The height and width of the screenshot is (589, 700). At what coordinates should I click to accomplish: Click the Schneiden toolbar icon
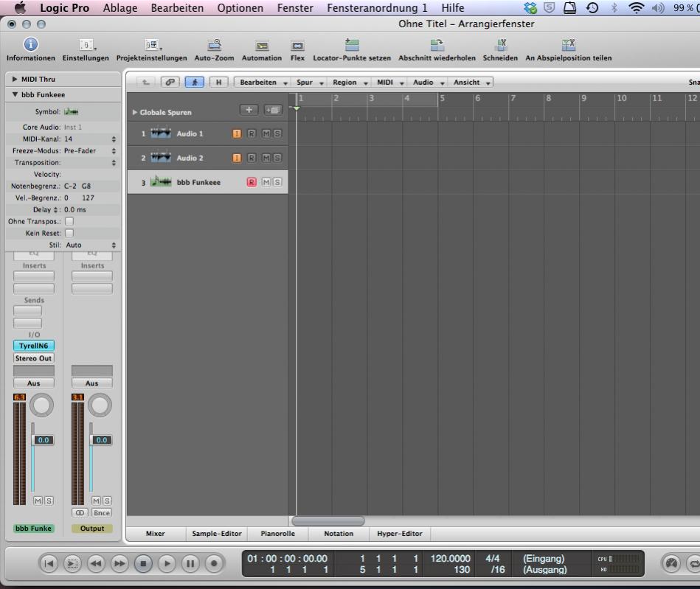coord(500,45)
